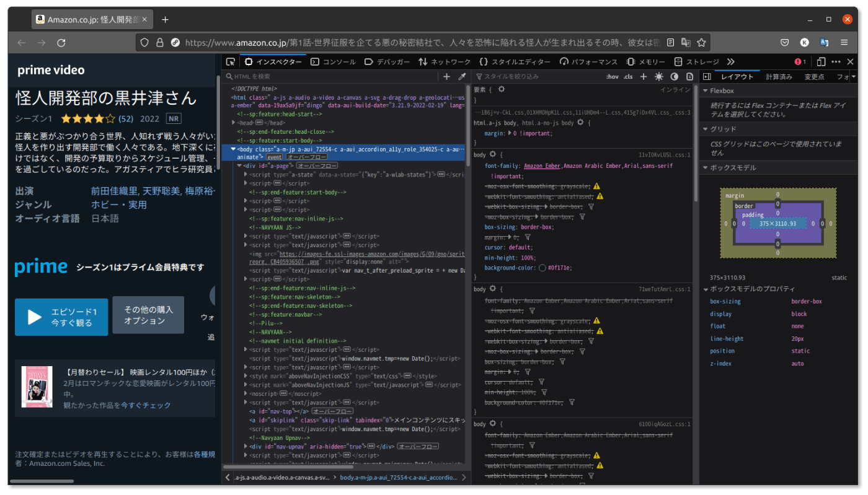The height and width of the screenshot is (495, 868).
Task: Open devtools three-dot customize menu
Action: [836, 62]
